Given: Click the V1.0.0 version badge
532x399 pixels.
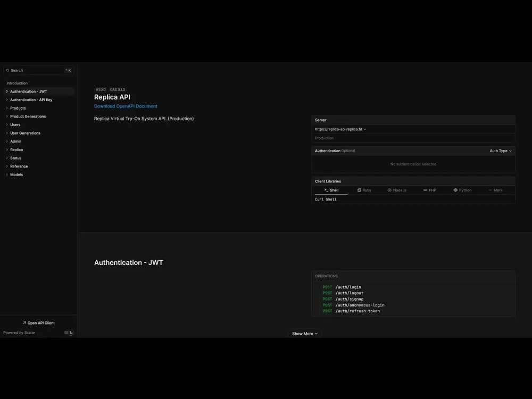Looking at the screenshot, I should pyautogui.click(x=101, y=90).
